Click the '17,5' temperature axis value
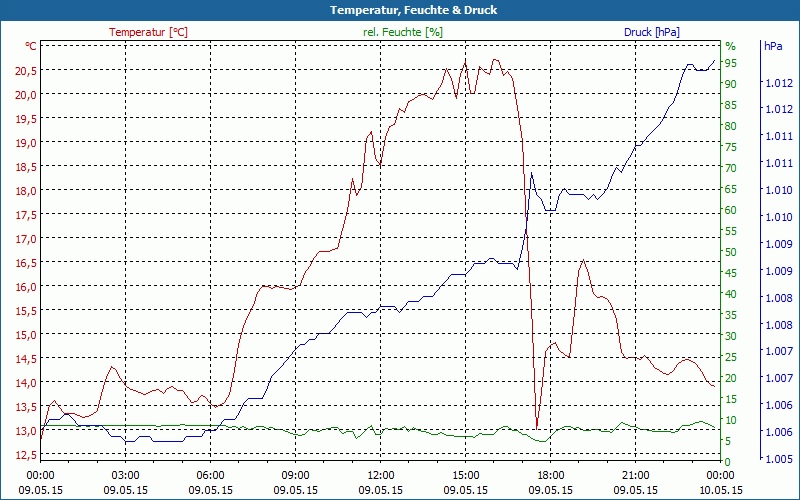The image size is (800, 500). [x=26, y=215]
